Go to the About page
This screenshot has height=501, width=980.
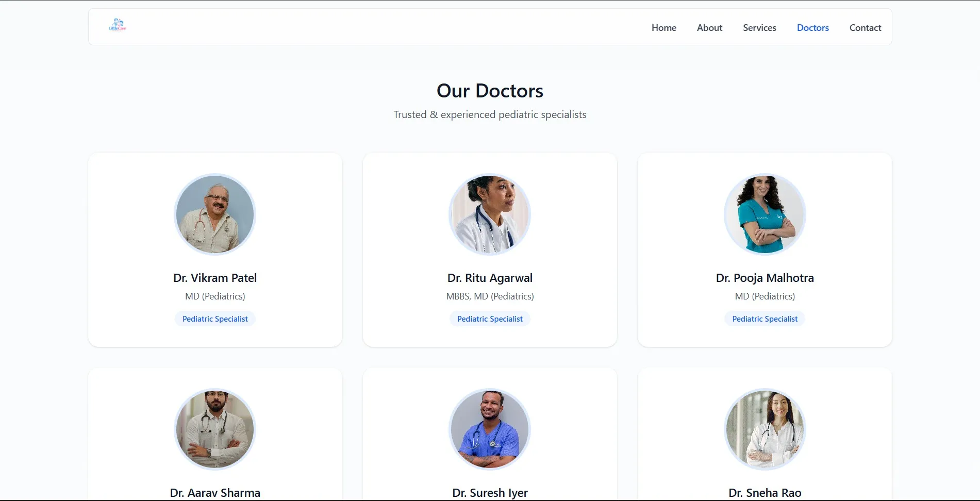coord(709,28)
